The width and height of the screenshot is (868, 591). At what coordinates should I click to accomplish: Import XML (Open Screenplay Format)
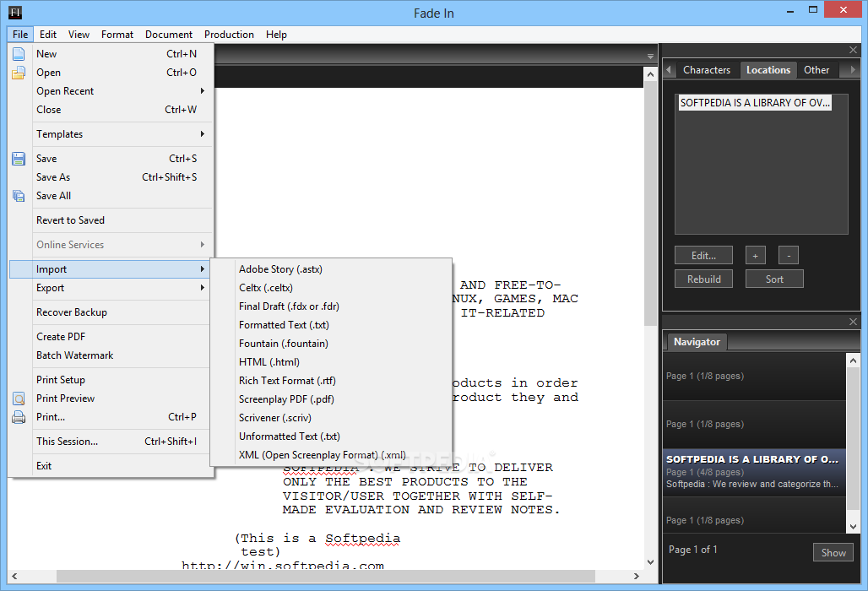[x=331, y=455]
